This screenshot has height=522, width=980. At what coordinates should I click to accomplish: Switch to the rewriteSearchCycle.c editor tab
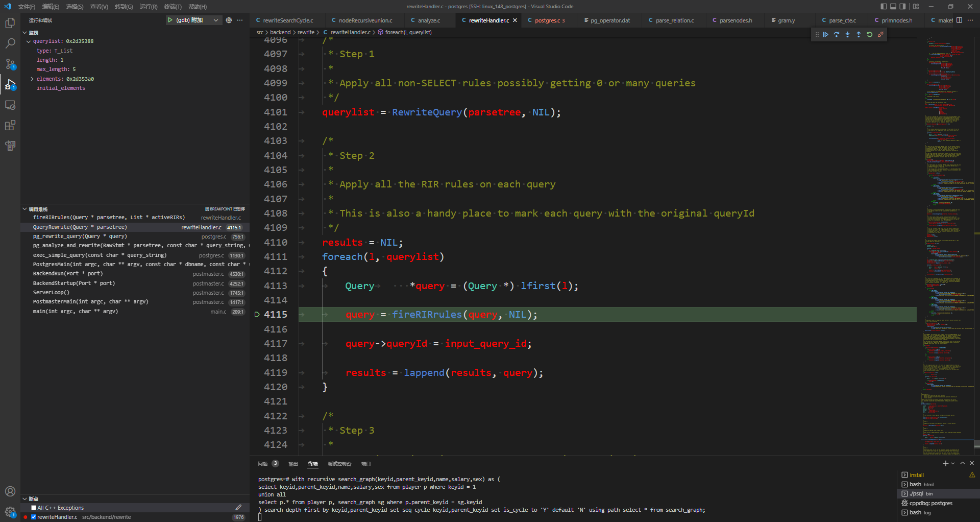pos(288,20)
